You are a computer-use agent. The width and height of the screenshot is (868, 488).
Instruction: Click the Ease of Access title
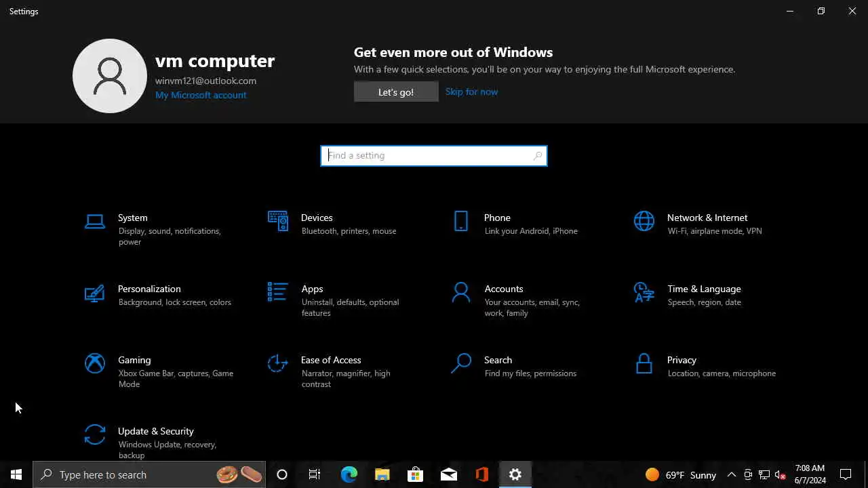pos(331,360)
